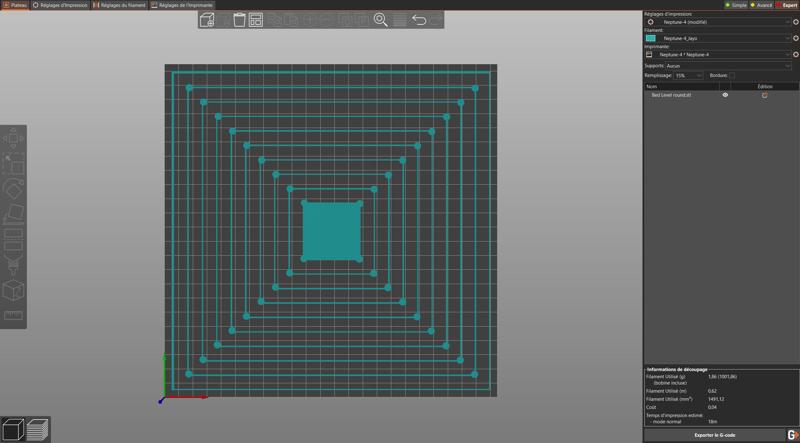Click the magnifier Search toolbar icon
This screenshot has height=443, width=800.
click(381, 20)
